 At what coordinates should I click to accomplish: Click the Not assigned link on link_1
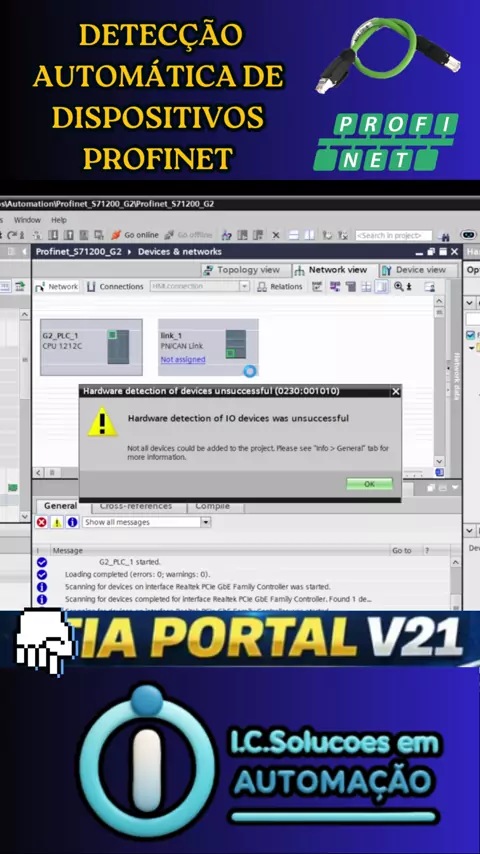pyautogui.click(x=183, y=359)
